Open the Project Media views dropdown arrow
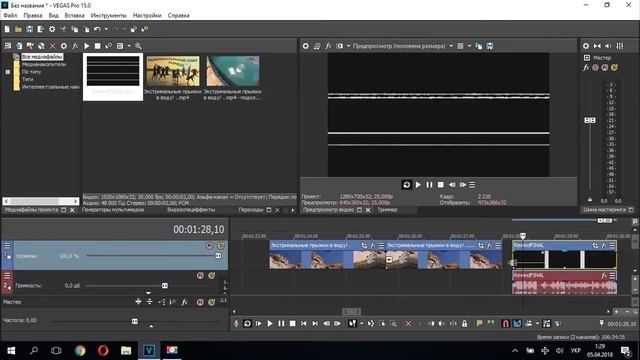This screenshot has height=360, width=640. pyautogui.click(x=129, y=46)
